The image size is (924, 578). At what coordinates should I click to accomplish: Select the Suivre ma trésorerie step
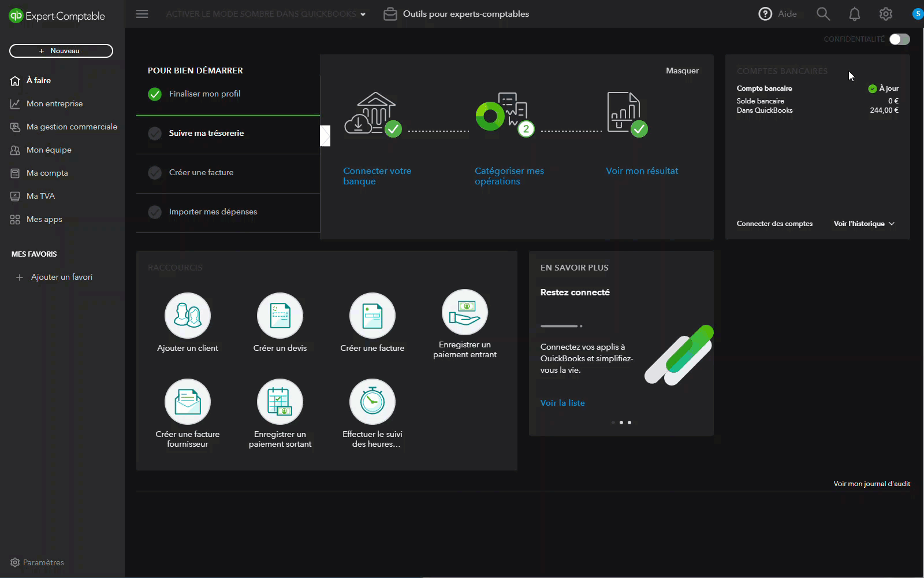228,134
